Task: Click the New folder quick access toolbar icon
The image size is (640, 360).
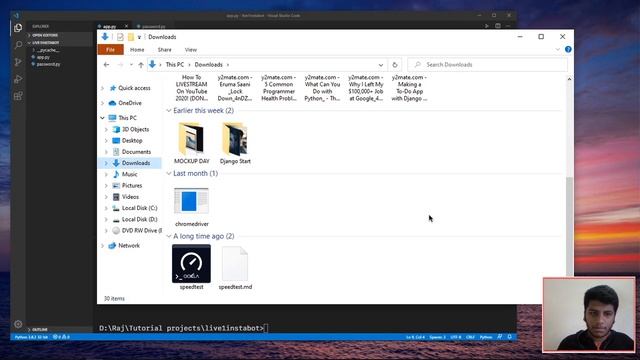Action: (131, 37)
